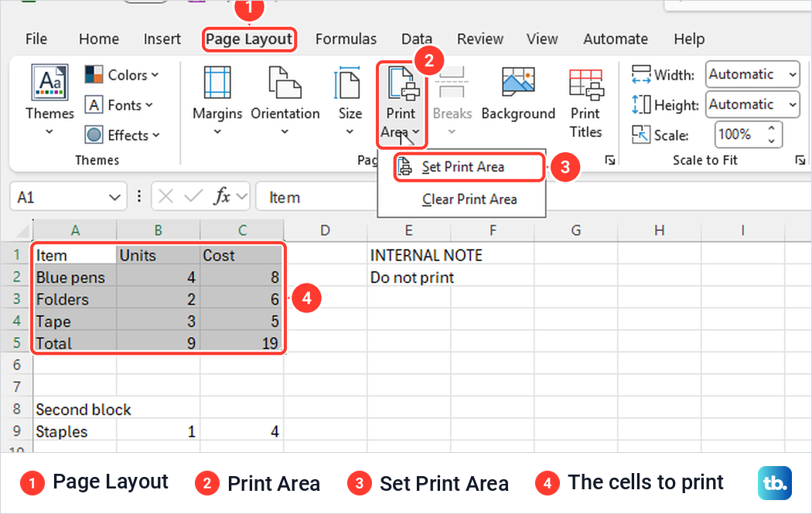The image size is (812, 514).
Task: Open the theme Colors dropdown
Action: (121, 75)
